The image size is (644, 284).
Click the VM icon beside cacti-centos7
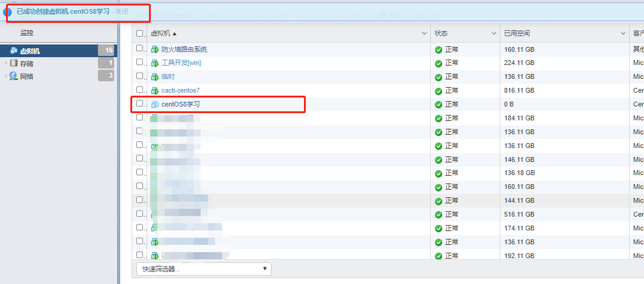click(x=155, y=90)
